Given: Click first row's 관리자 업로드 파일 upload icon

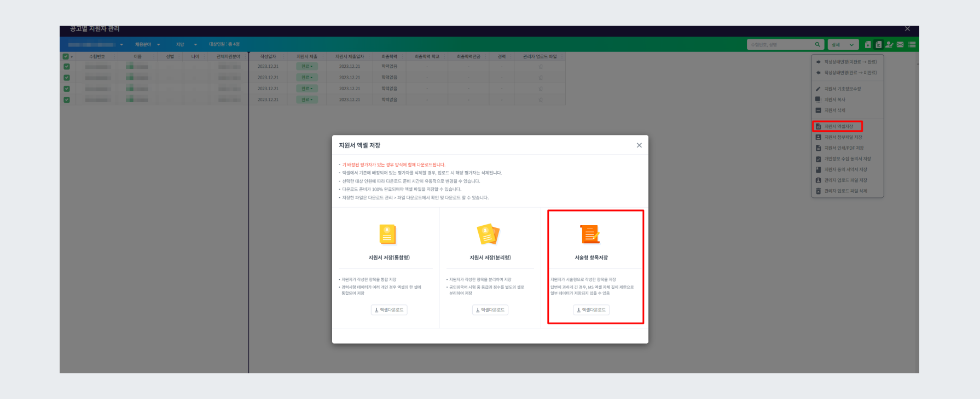Looking at the screenshot, I should click(x=541, y=67).
